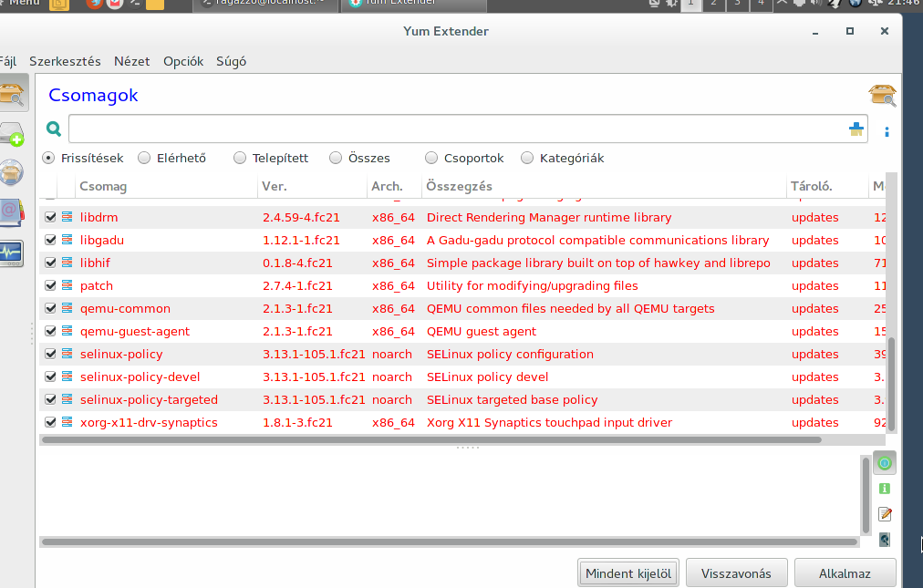The width and height of the screenshot is (923, 588).
Task: Show package changelog pencil icon
Action: tap(885, 514)
